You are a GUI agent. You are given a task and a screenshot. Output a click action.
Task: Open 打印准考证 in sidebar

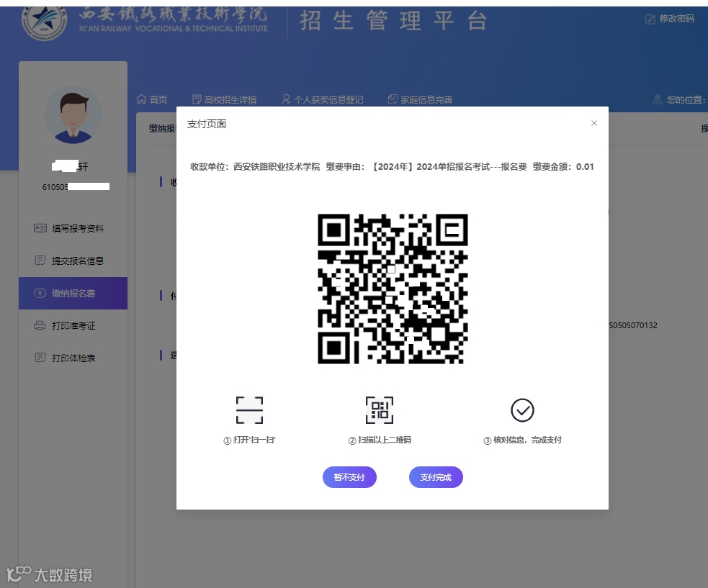73,326
